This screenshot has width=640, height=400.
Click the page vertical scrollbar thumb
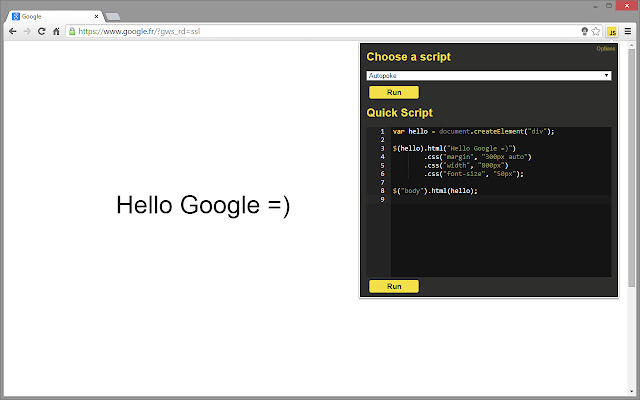pyautogui.click(x=632, y=168)
